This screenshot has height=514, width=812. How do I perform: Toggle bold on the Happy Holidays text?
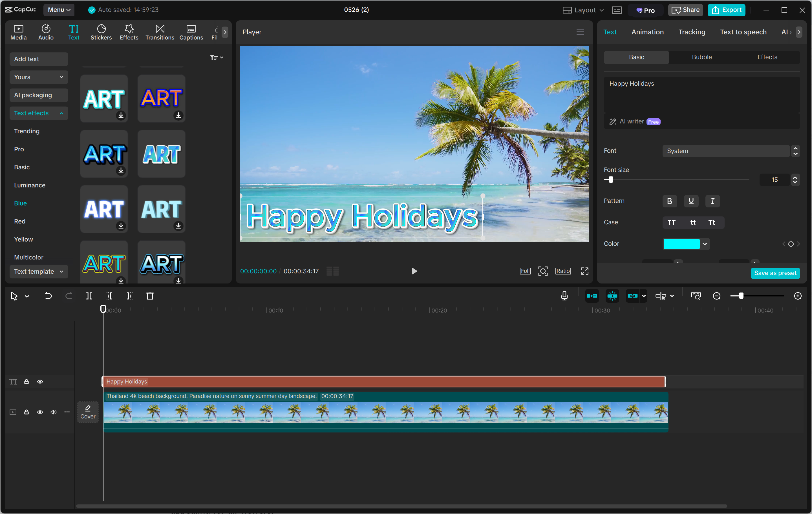(669, 201)
